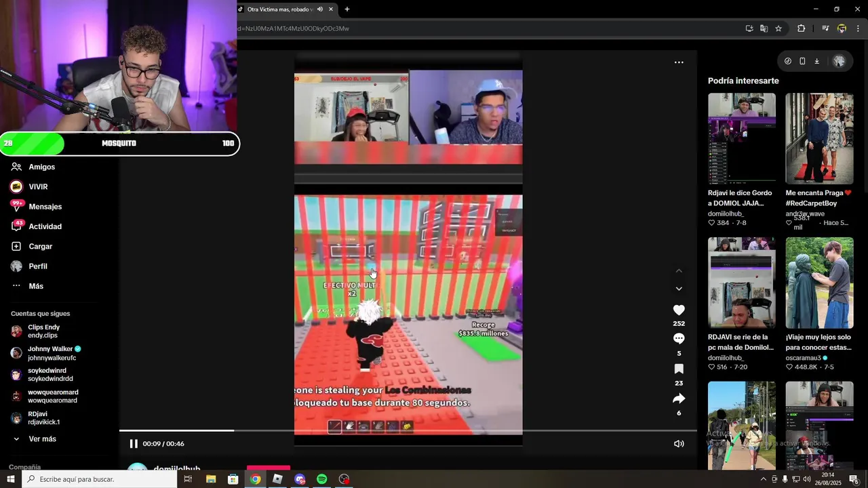Open Microsoft Store from taskbar
The height and width of the screenshot is (488, 868).
pyautogui.click(x=233, y=479)
